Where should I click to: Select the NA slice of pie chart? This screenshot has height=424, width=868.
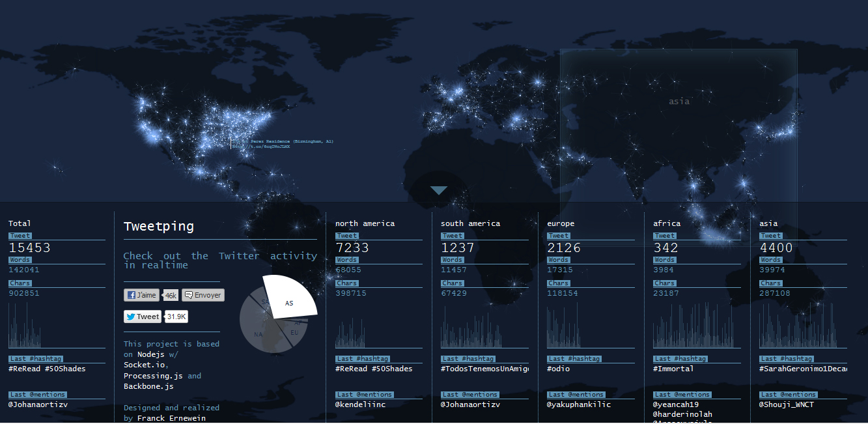coord(259,334)
